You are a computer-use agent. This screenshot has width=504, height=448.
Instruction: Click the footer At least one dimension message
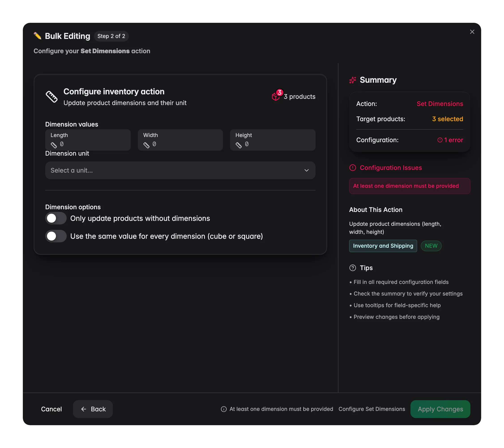point(281,409)
